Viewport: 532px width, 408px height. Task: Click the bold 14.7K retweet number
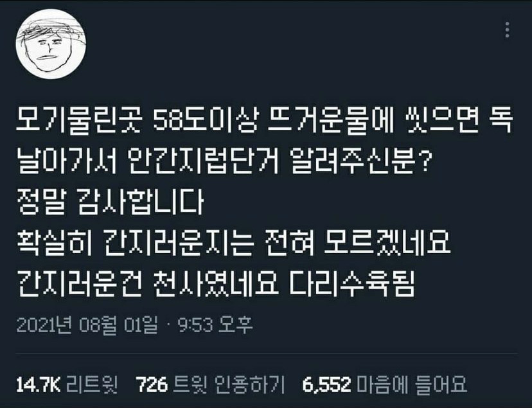39,385
